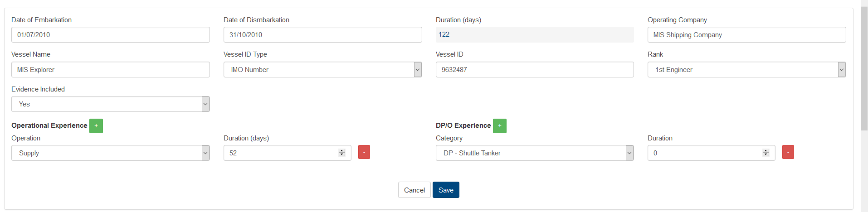Add a new DP/O Experience row
This screenshot has width=868, height=212.
pos(500,126)
